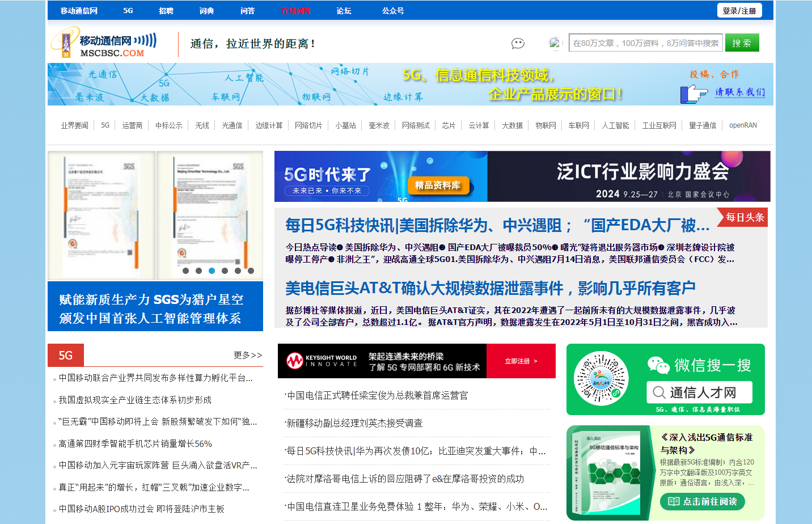Image resolution: width=812 pixels, height=524 pixels.
Task: Click 请联系我们 link in banner
Action: click(x=740, y=92)
